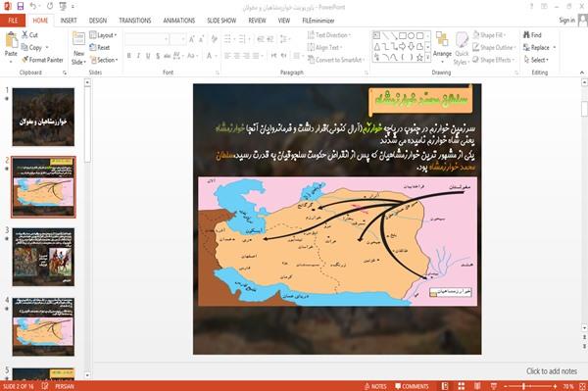The width and height of the screenshot is (588, 391).
Task: Select slide 3 thumbnail
Action: 43,257
